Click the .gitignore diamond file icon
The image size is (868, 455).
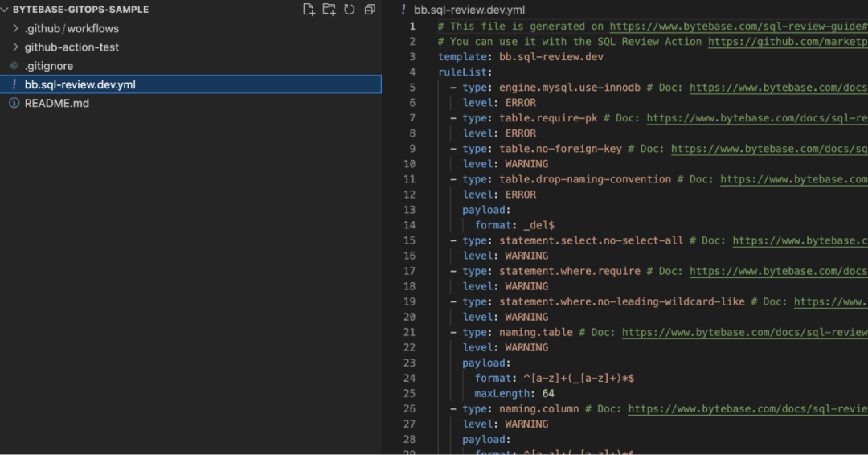pos(14,66)
